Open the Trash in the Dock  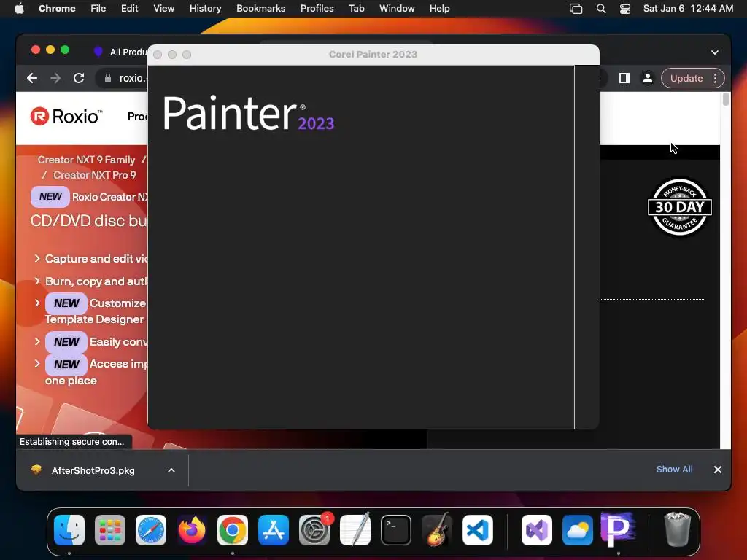[x=677, y=530]
